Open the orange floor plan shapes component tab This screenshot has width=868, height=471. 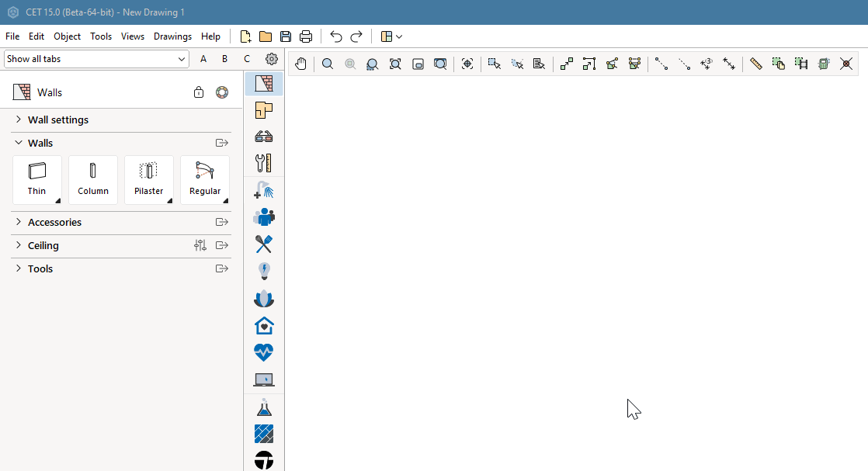tap(264, 110)
